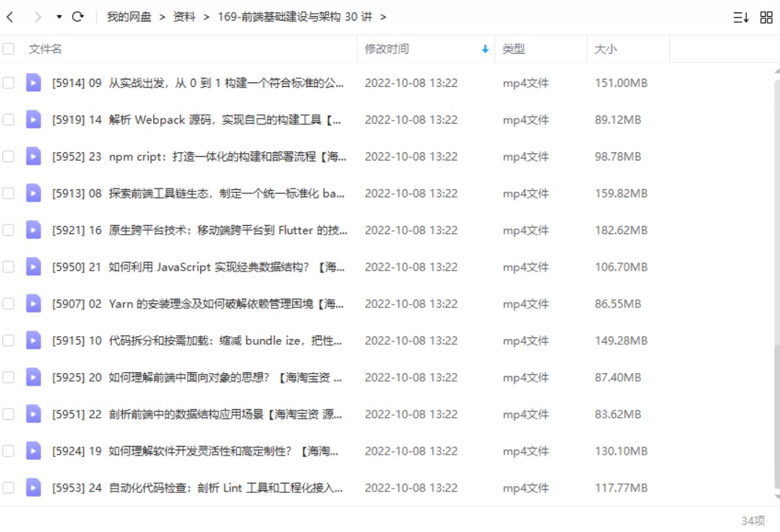Click video icon of [5924] 19 file

(x=33, y=451)
